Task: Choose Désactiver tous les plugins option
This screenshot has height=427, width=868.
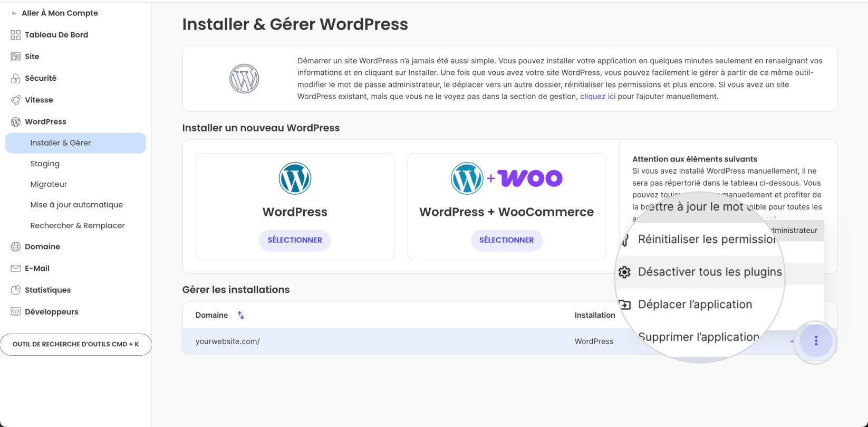Action: click(710, 272)
